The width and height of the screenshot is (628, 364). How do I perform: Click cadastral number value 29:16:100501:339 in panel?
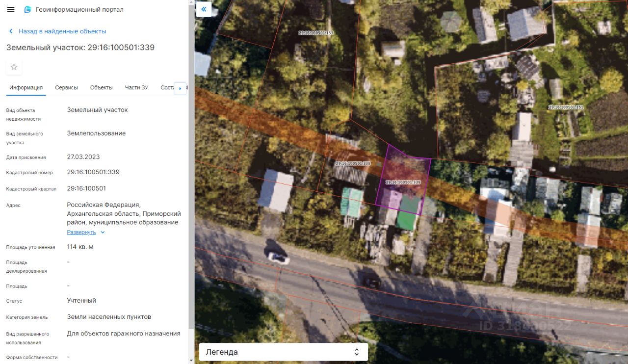[x=93, y=172]
